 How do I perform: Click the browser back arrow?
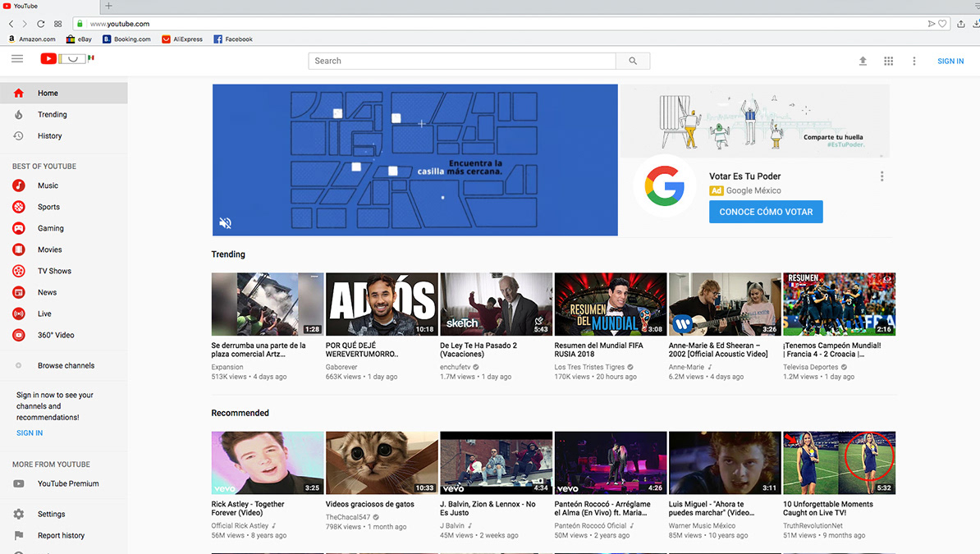coord(11,24)
